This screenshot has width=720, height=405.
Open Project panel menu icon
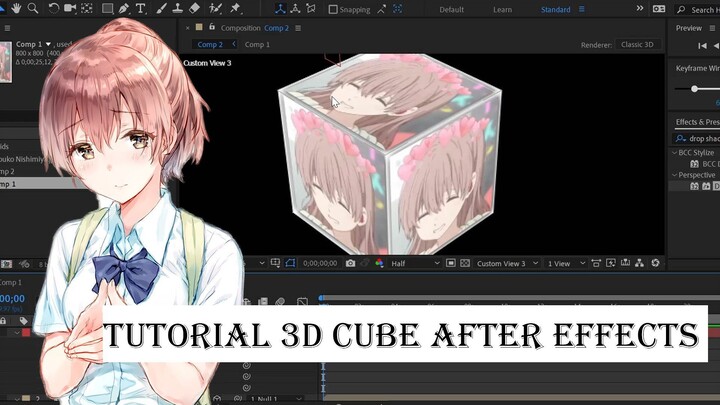[7, 28]
